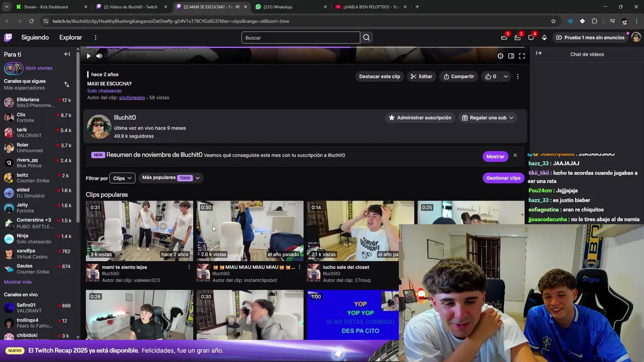Screen dimensions: 644x362
Task: Go to the Siguiendo tab
Action: [x=35, y=38]
